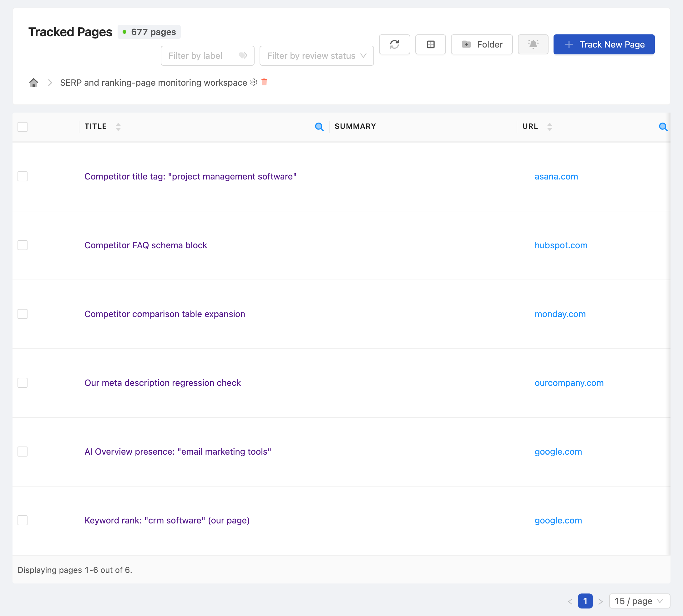Open search in the Title column
Image resolution: width=683 pixels, height=616 pixels.
click(319, 127)
